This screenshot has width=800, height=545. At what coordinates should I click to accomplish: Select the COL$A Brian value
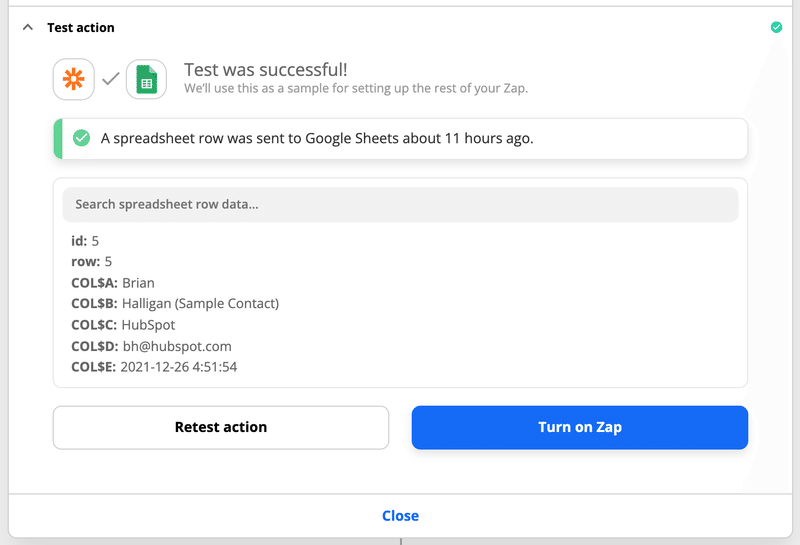click(x=138, y=283)
